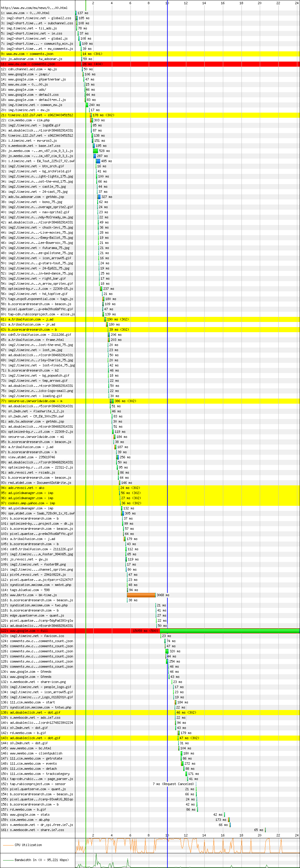Click row 93 'DocumentDotWrite.js'
Image resolution: width=300 pixels, height=868 pixels.
tap(150, 483)
